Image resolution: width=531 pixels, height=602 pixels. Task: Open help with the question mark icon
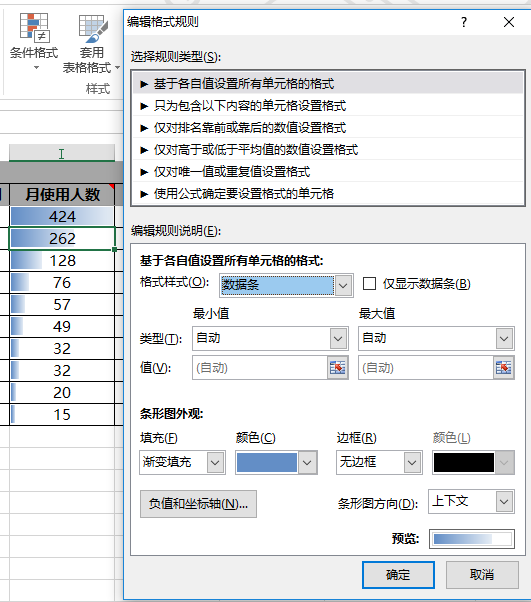[x=464, y=22]
